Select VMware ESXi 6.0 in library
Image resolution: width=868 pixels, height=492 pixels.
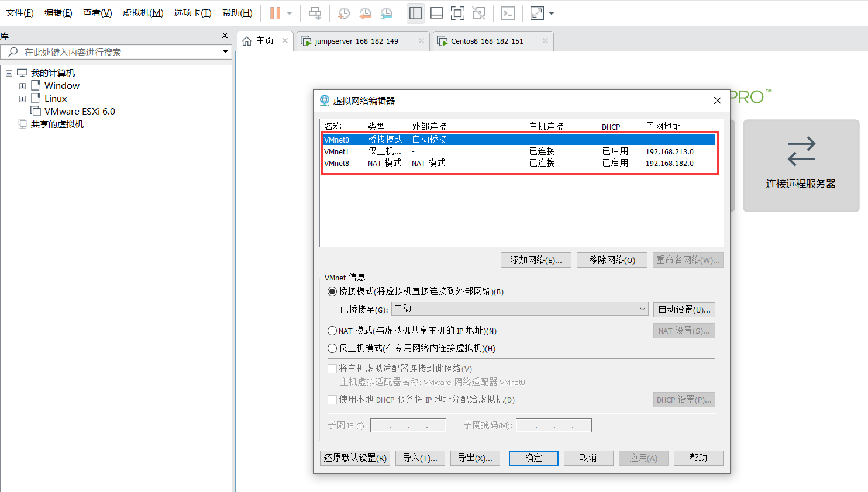tap(80, 111)
